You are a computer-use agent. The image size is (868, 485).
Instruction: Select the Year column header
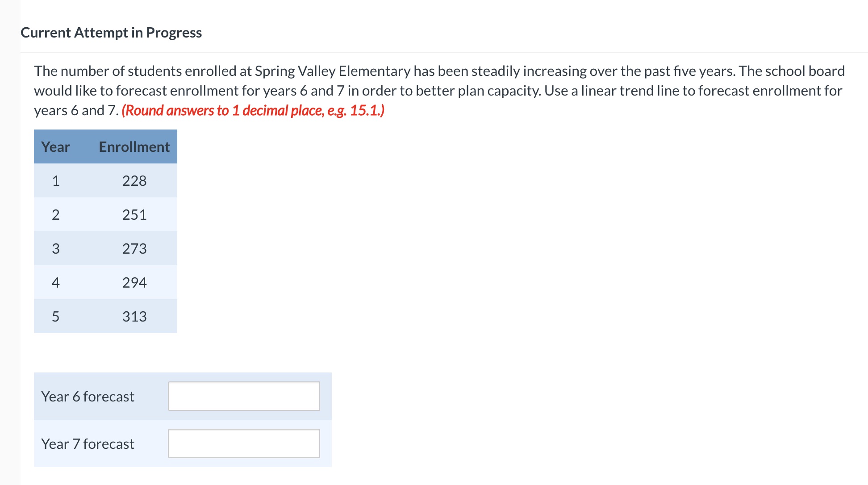pyautogui.click(x=55, y=146)
